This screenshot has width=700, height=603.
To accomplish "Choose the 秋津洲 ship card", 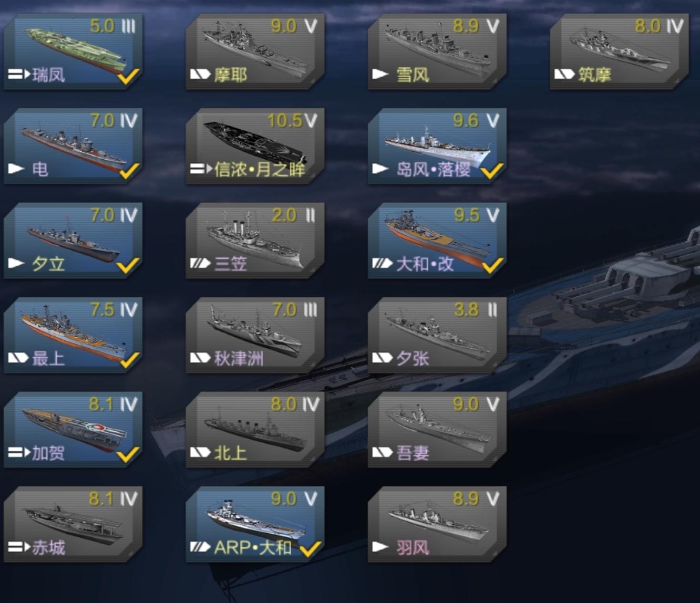I will tap(255, 335).
